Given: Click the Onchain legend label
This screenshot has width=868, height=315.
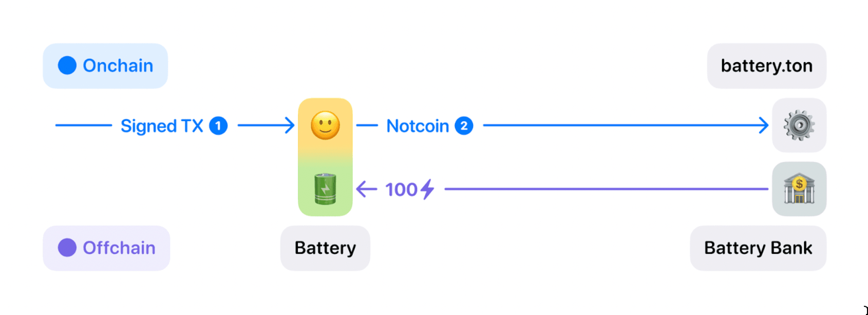Looking at the screenshot, I should coord(118,66).
